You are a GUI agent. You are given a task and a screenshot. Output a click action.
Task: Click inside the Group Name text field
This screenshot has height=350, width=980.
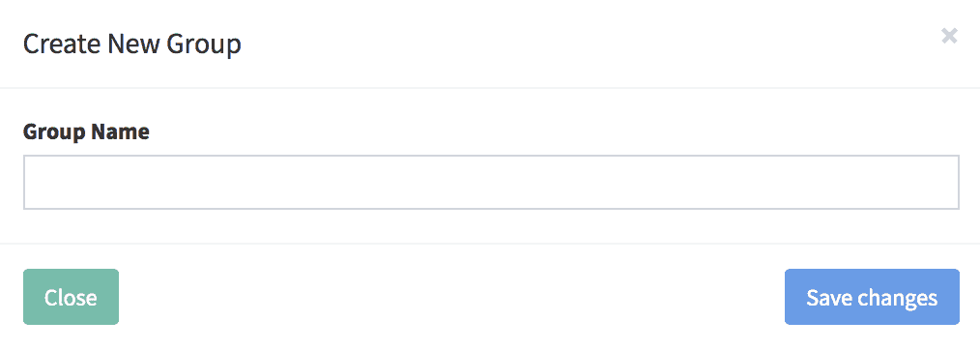491,182
